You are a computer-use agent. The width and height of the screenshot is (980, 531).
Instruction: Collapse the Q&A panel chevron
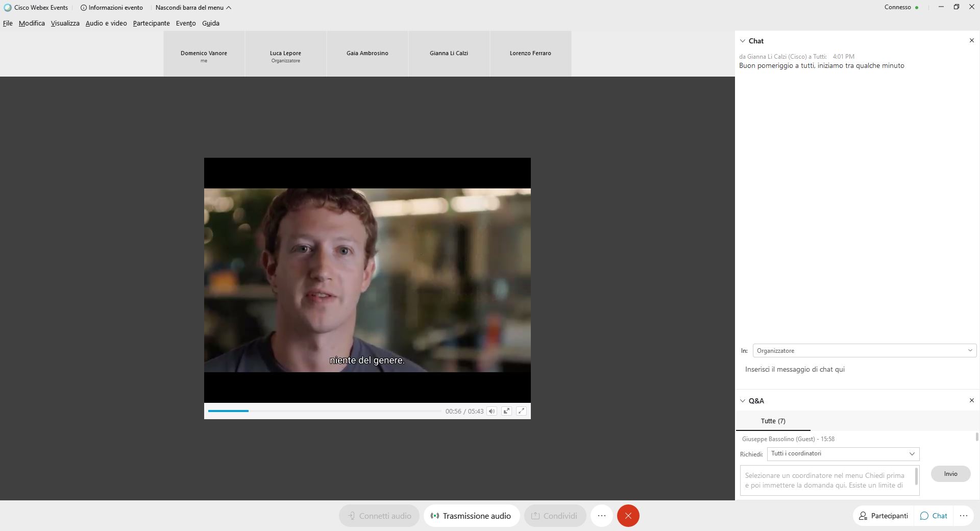(743, 401)
